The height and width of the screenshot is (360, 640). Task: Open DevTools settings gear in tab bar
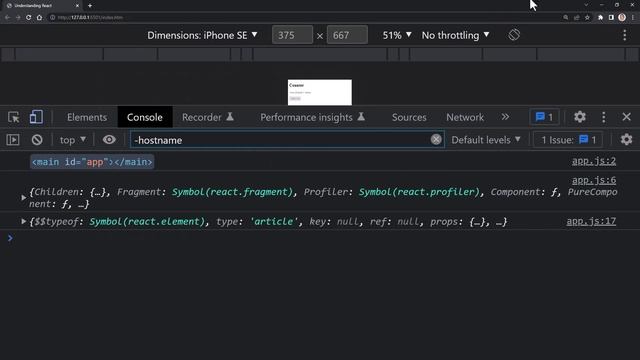pos(580,117)
